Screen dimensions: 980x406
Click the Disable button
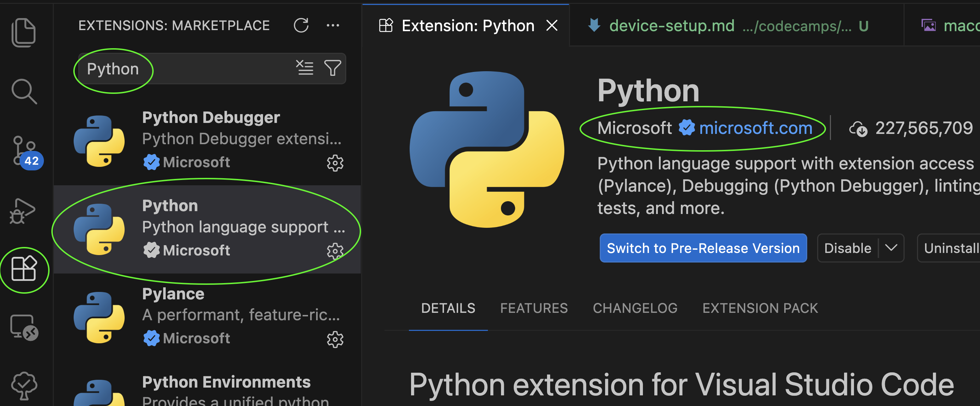point(848,248)
